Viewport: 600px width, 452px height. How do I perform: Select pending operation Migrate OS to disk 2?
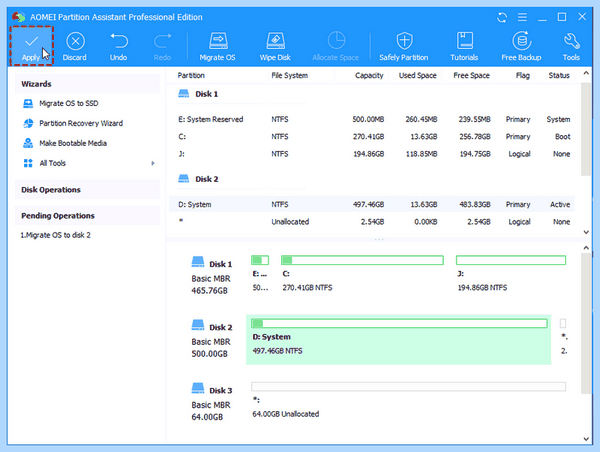tap(55, 235)
